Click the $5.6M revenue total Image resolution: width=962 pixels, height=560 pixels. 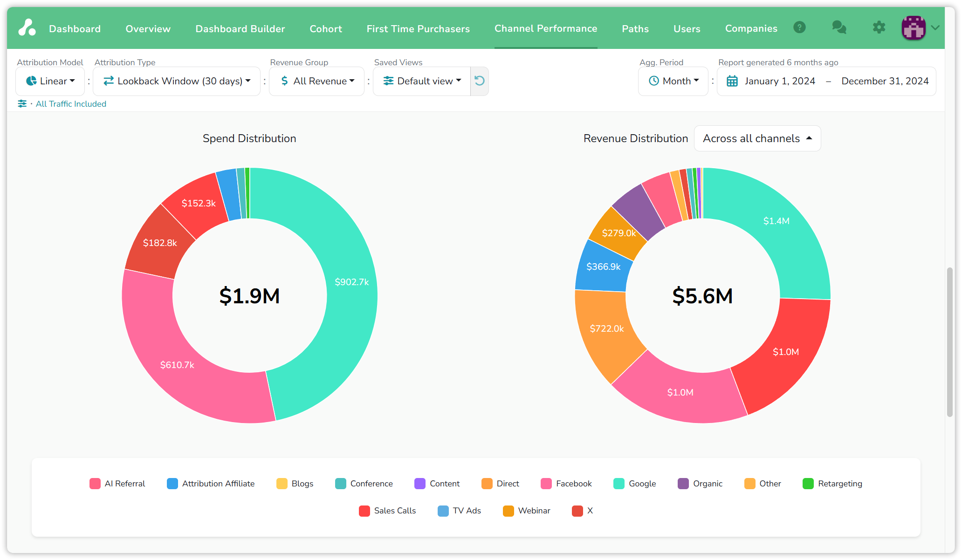702,296
